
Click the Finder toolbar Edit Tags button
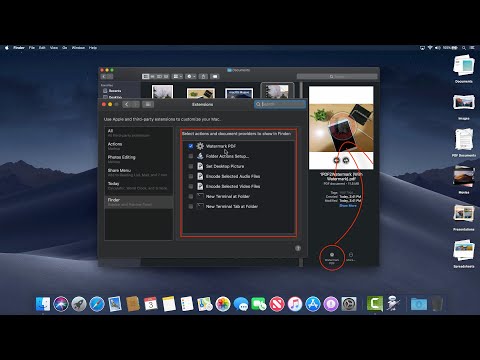tap(215, 76)
